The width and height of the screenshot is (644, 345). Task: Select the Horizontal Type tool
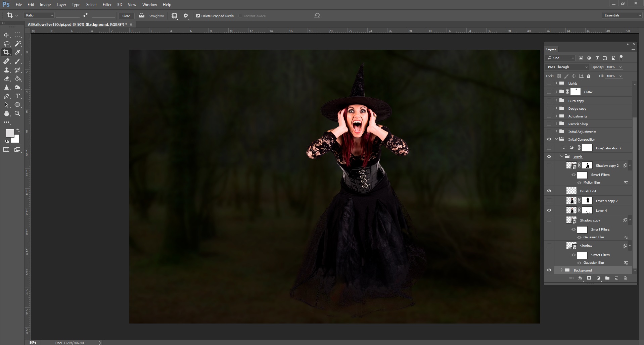(x=18, y=96)
